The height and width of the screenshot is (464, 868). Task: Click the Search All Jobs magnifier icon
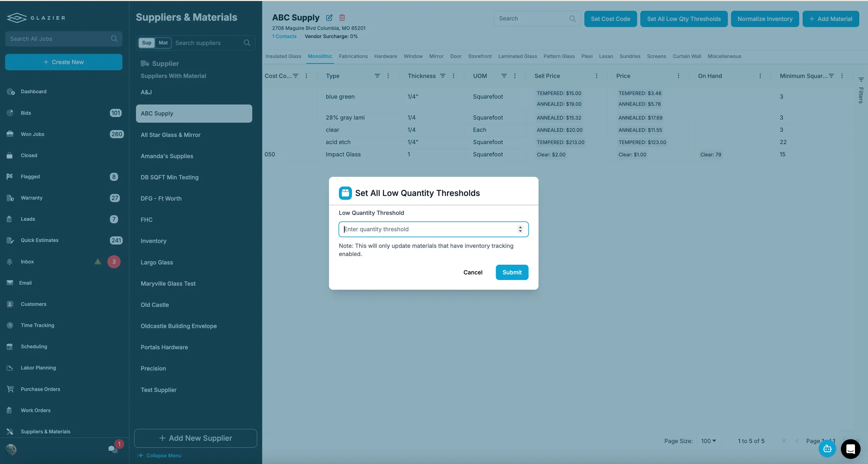pos(114,39)
